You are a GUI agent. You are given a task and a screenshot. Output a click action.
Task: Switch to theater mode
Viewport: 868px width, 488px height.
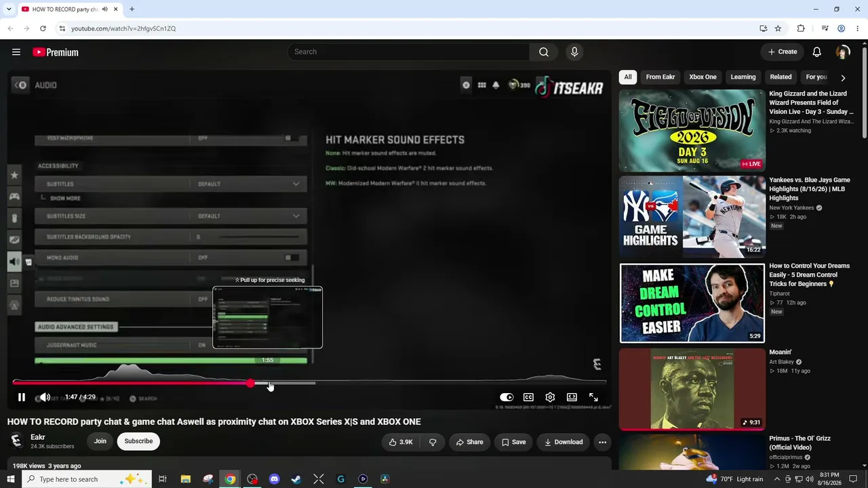[572, 398]
